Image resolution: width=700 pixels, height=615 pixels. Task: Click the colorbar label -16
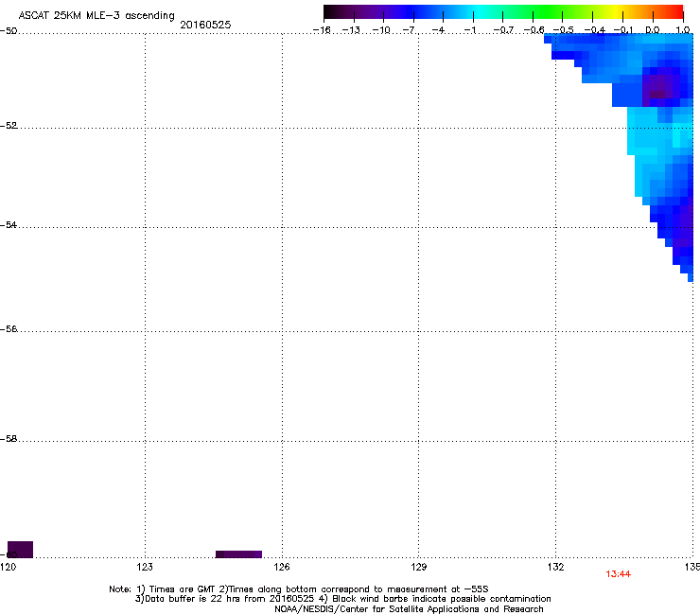(322, 30)
